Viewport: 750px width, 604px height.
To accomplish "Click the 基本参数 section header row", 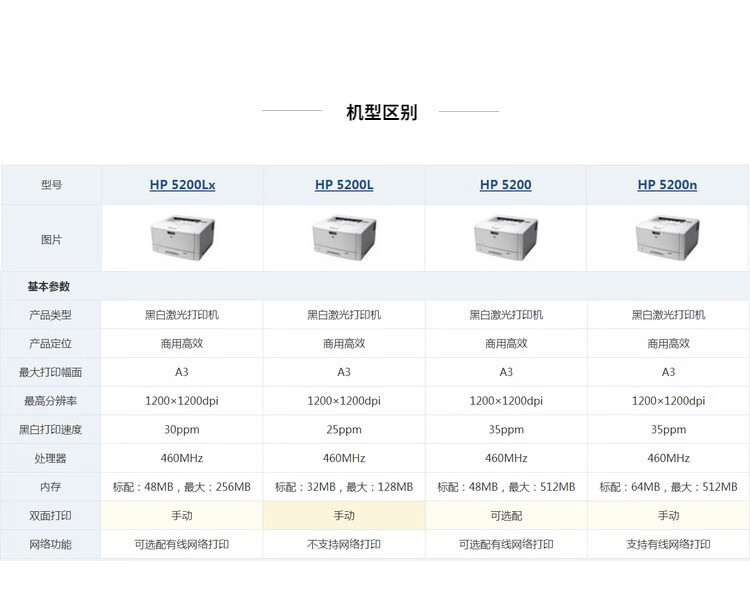I will pos(49,287).
